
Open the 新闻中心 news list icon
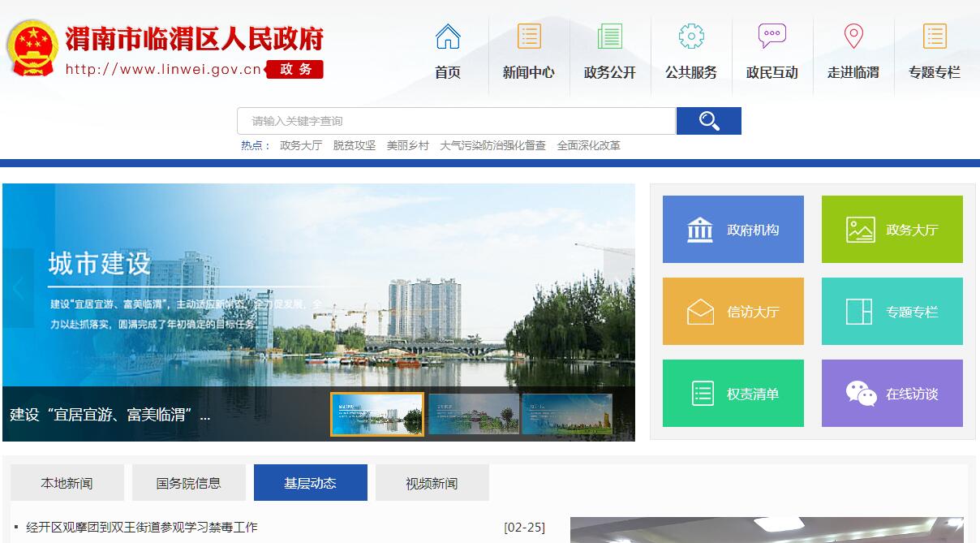click(528, 37)
